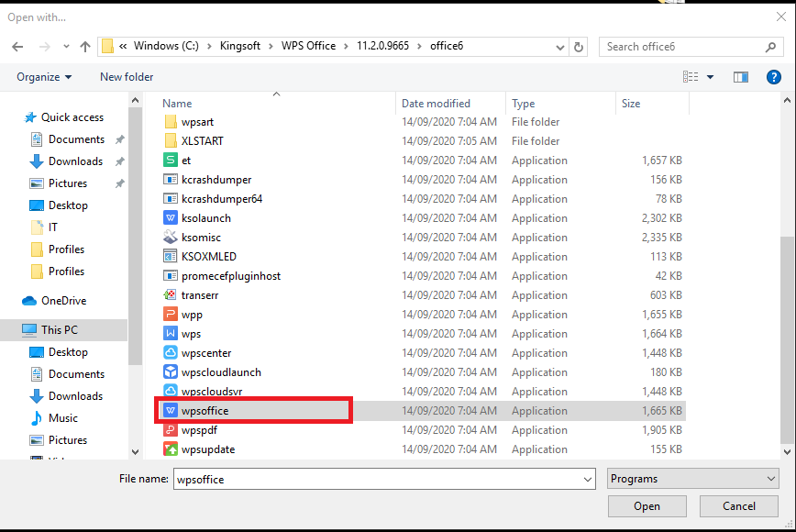The image size is (796, 532).
Task: Click the wpscloudlaunch cube icon
Action: click(171, 371)
